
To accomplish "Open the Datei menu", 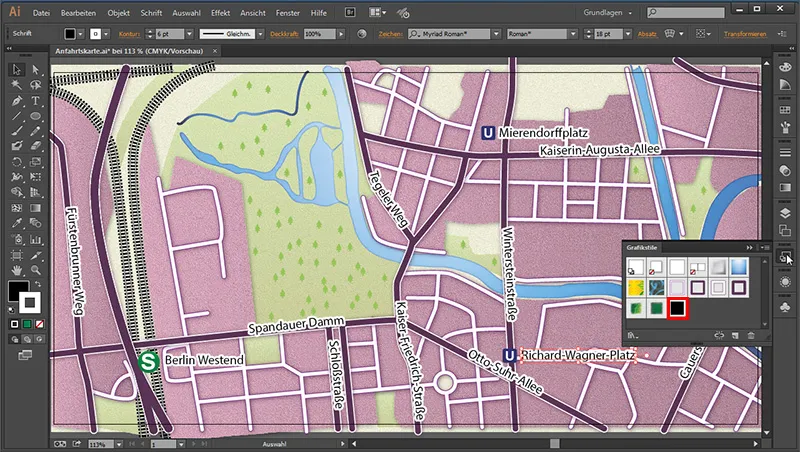I will [x=41, y=13].
